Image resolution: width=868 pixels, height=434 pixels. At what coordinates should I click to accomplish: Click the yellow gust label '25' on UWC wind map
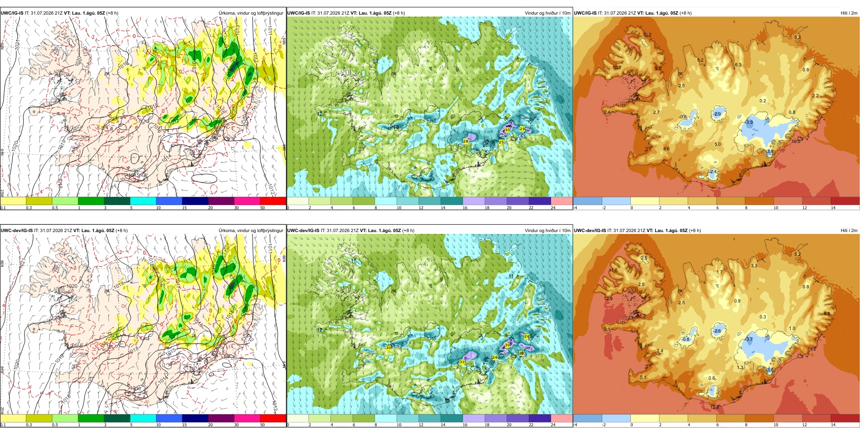click(x=501, y=143)
